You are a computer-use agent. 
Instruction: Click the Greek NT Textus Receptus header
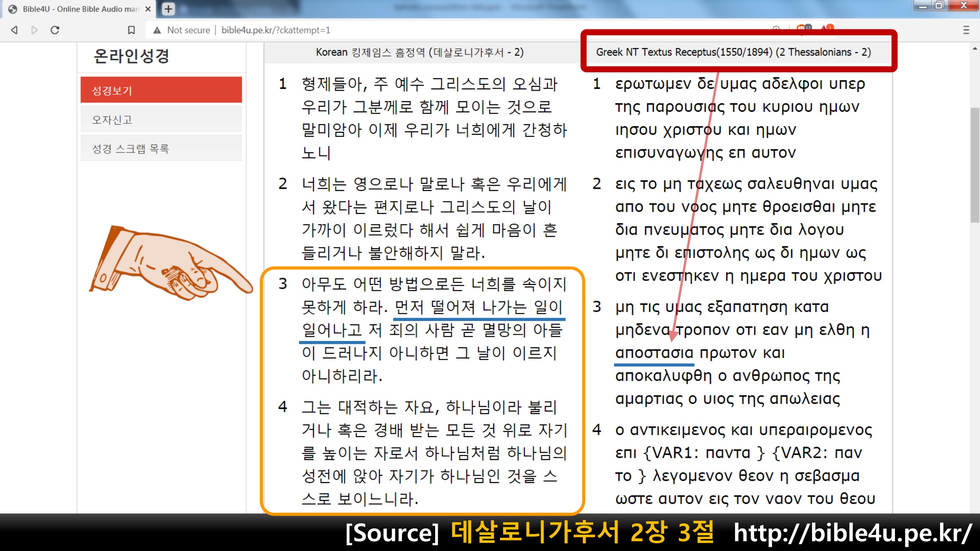pyautogui.click(x=733, y=52)
